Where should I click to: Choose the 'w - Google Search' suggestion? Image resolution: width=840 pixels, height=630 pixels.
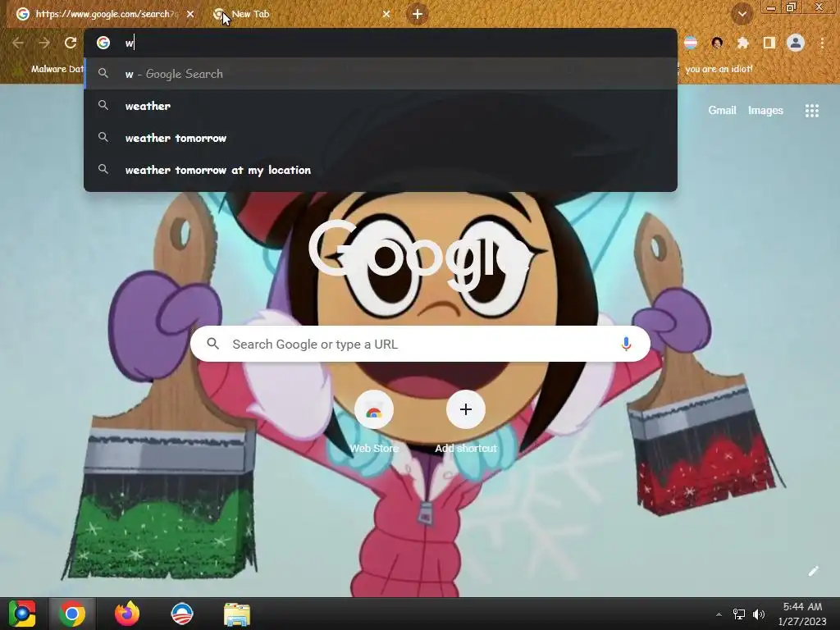tap(381, 74)
